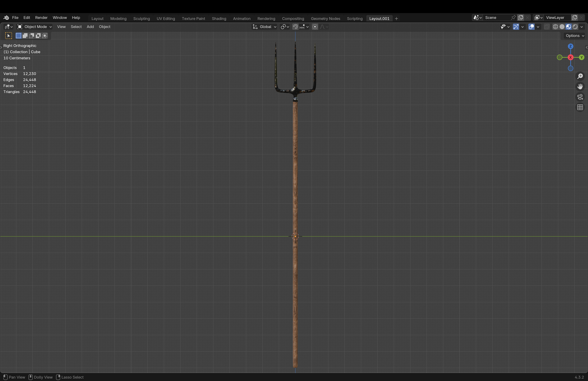Click the ViewLayer name field
This screenshot has height=381, width=588.
click(557, 18)
